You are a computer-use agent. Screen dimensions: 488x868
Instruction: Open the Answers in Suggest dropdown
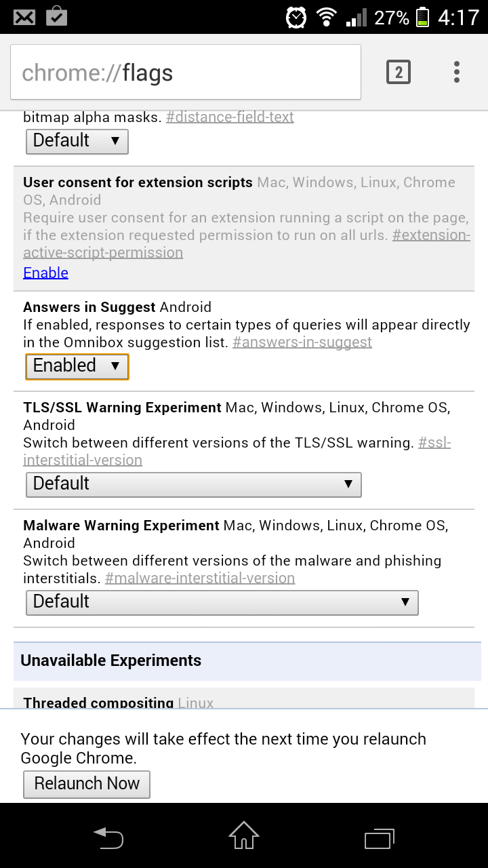pyautogui.click(x=77, y=366)
